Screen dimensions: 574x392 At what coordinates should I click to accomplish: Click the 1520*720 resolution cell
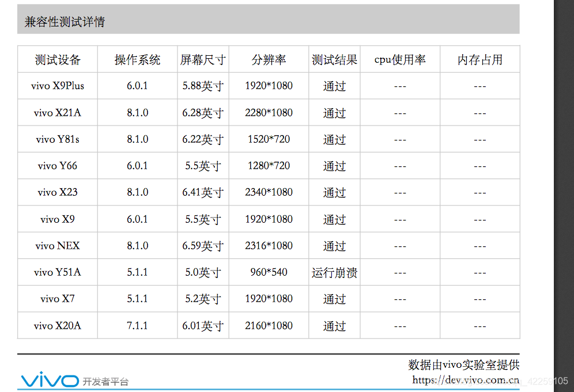pos(269,139)
